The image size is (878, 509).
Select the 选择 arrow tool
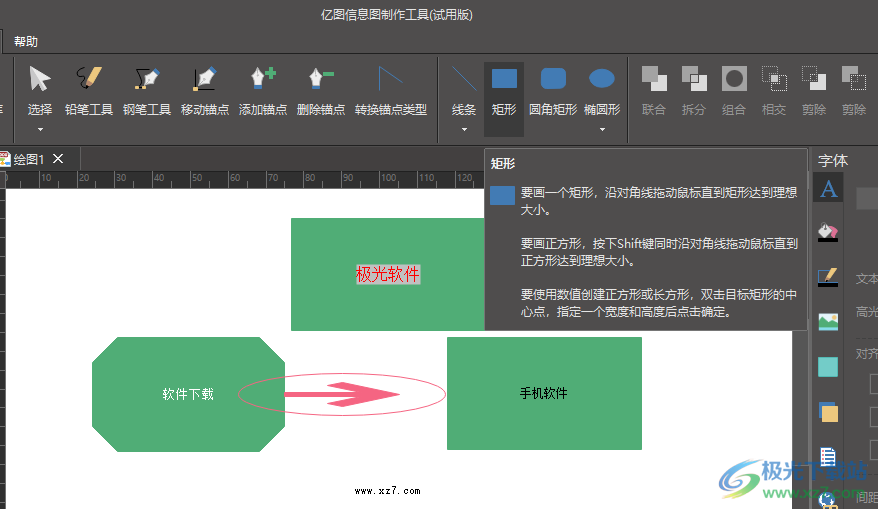click(40, 90)
